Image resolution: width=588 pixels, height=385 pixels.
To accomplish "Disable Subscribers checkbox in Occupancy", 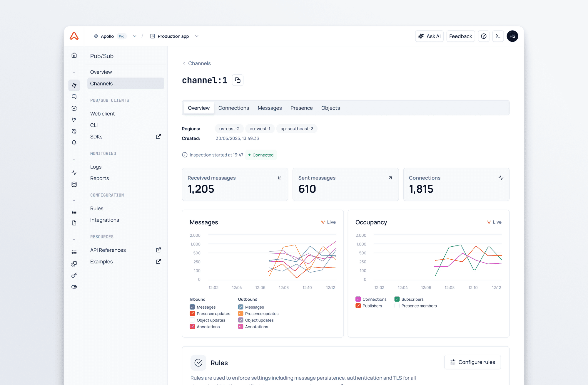I will [x=397, y=299].
